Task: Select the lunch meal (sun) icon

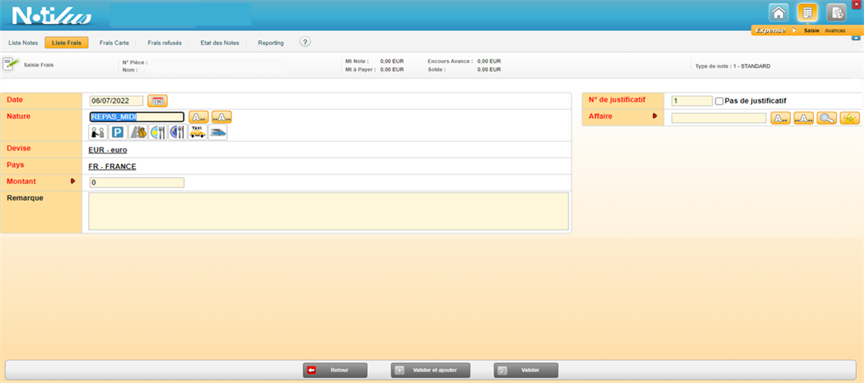Action: tap(158, 132)
